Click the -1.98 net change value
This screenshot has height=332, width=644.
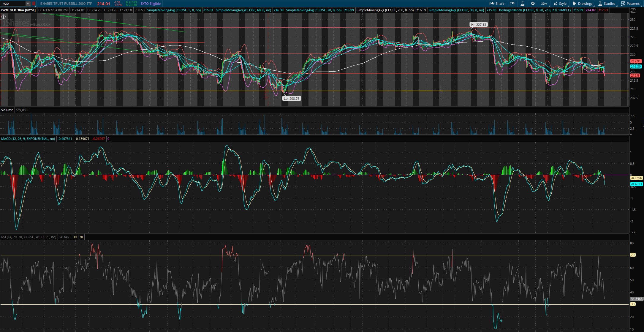[x=117, y=2]
